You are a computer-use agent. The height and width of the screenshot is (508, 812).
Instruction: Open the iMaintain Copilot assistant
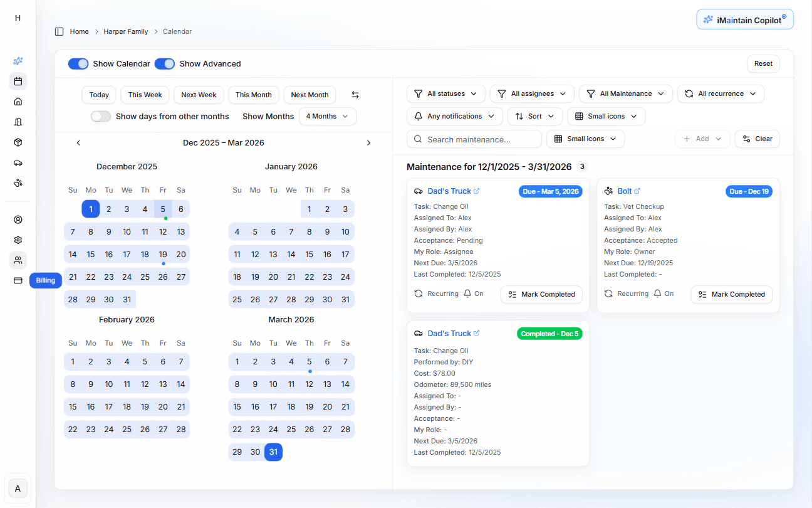coord(744,19)
